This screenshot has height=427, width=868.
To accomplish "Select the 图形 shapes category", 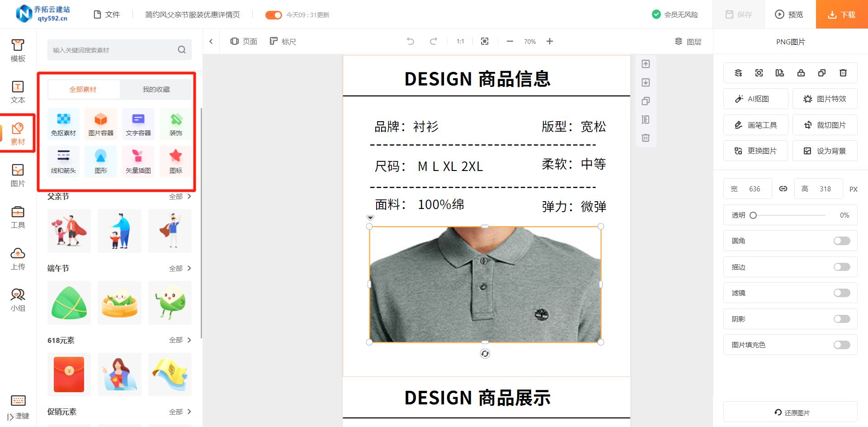I will [101, 161].
